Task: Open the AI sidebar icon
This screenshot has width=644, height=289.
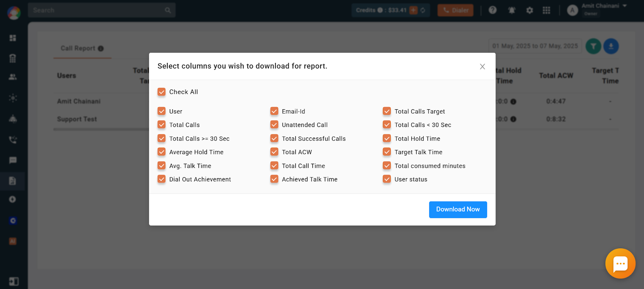Action: pyautogui.click(x=13, y=241)
